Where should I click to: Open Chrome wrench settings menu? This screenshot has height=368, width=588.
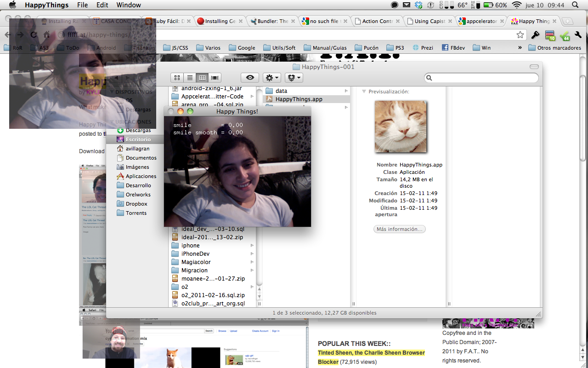click(578, 35)
